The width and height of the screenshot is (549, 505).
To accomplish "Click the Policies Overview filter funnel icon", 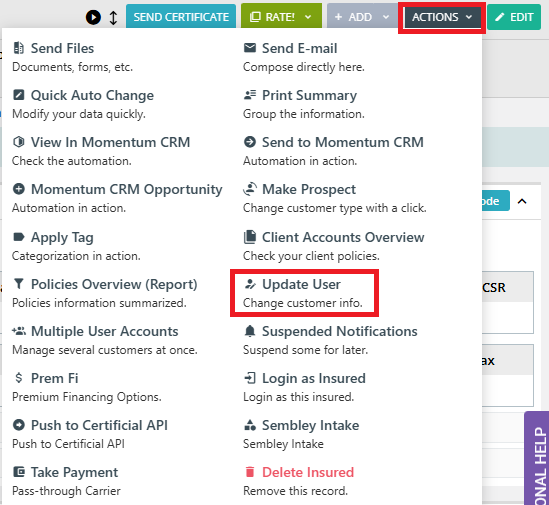I will [19, 284].
